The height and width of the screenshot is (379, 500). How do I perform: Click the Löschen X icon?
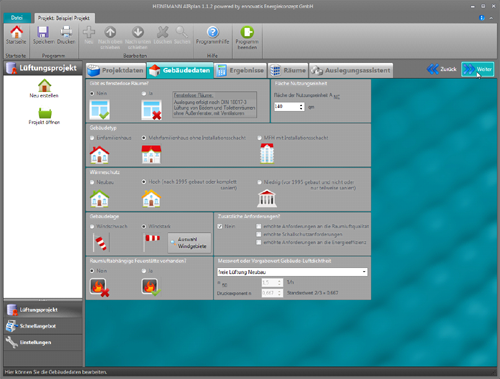[163, 32]
